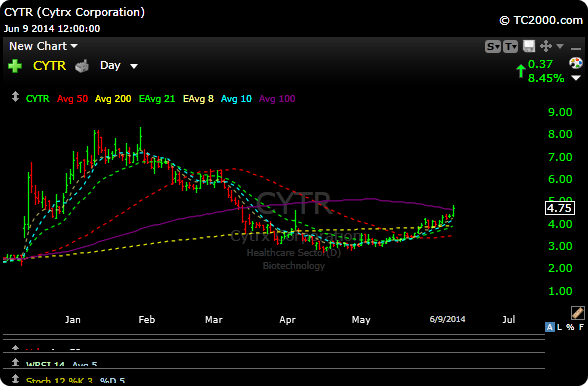588x386 pixels.
Task: Open the S dropdown button
Action: (493, 47)
